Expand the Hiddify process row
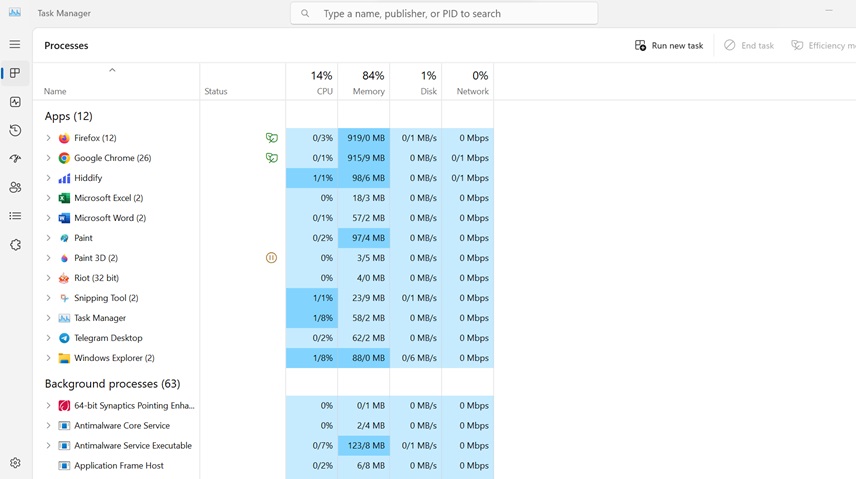The height and width of the screenshot is (479, 856). point(48,178)
